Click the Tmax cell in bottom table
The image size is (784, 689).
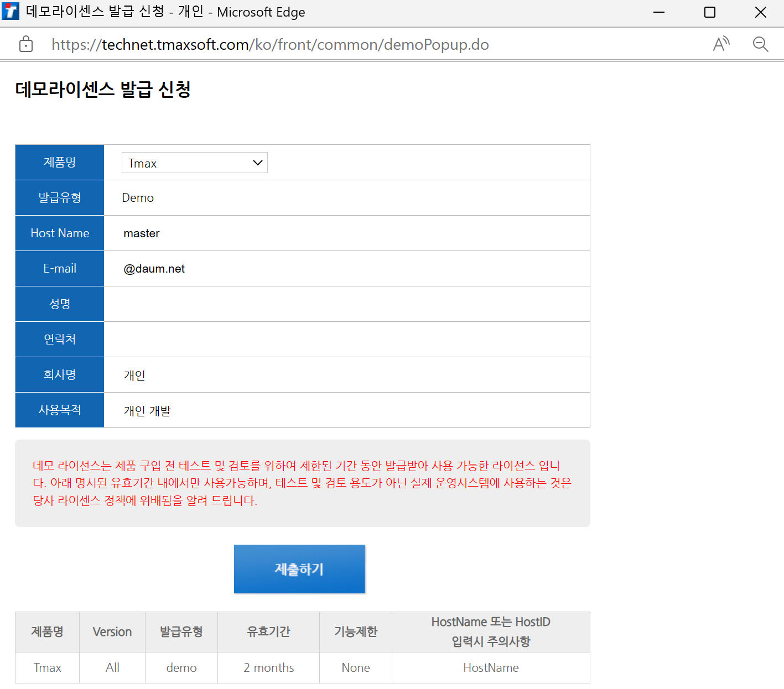click(48, 668)
